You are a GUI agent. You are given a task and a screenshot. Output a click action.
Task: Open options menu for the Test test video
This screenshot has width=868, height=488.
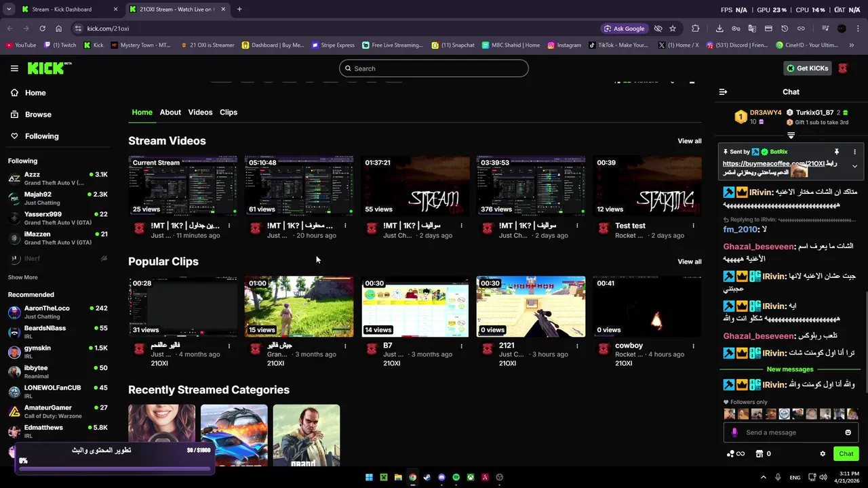tap(693, 226)
